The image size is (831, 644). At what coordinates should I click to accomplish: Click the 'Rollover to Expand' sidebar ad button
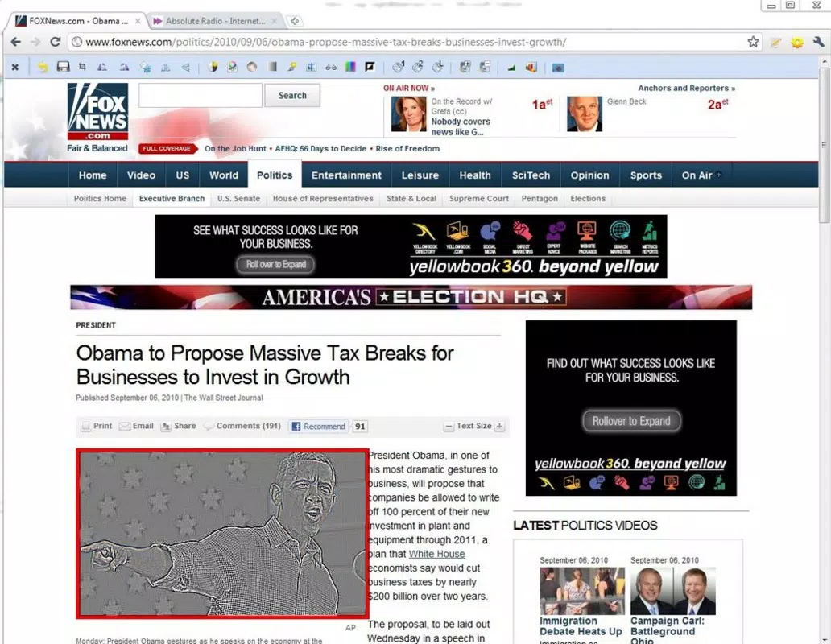click(x=631, y=421)
